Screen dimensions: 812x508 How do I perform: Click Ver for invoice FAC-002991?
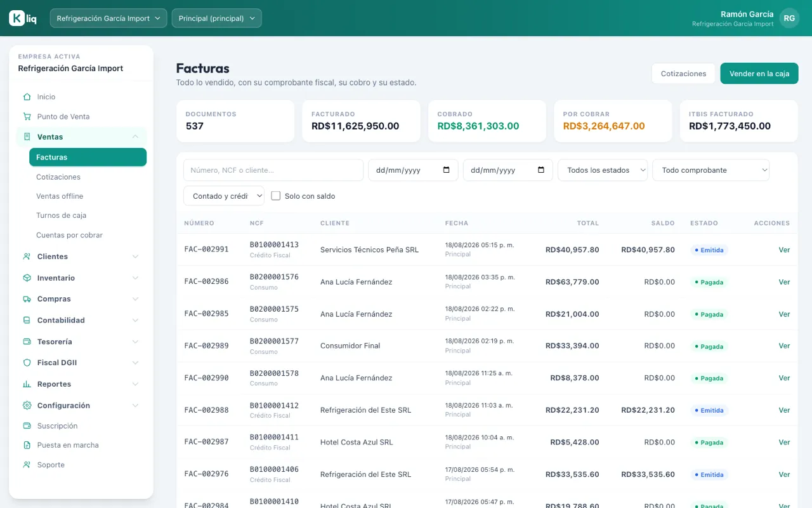coord(784,250)
